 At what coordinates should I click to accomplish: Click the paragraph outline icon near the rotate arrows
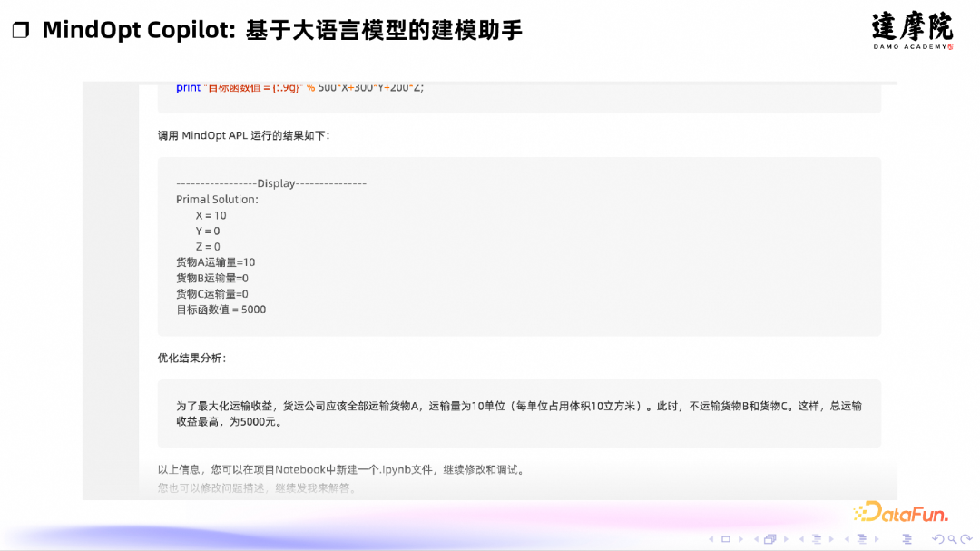908,538
